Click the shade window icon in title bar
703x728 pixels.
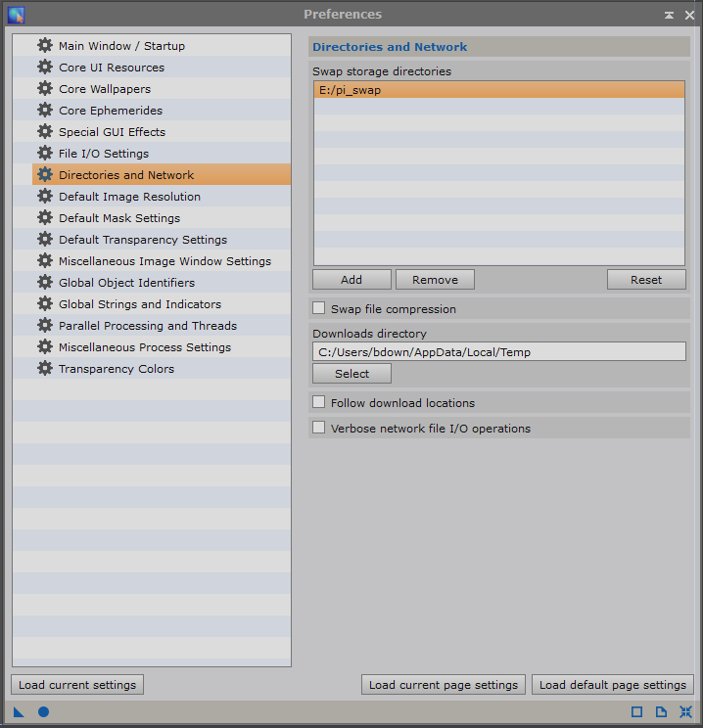(669, 16)
